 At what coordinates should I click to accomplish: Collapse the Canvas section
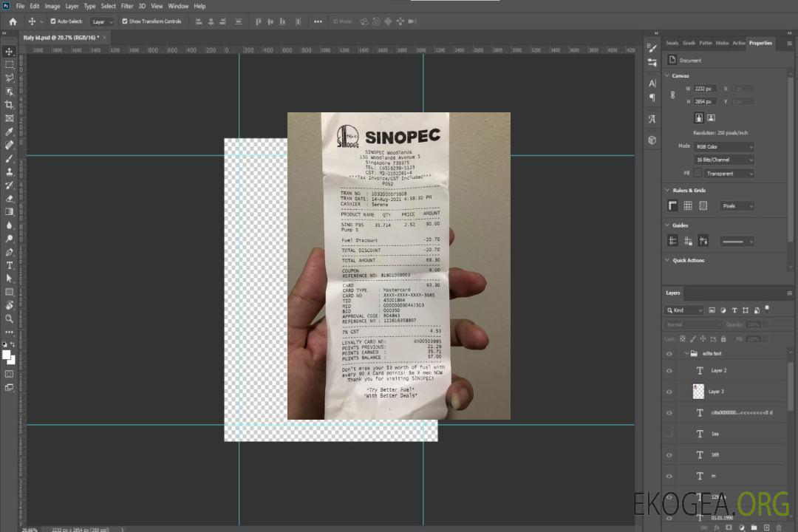coord(667,75)
